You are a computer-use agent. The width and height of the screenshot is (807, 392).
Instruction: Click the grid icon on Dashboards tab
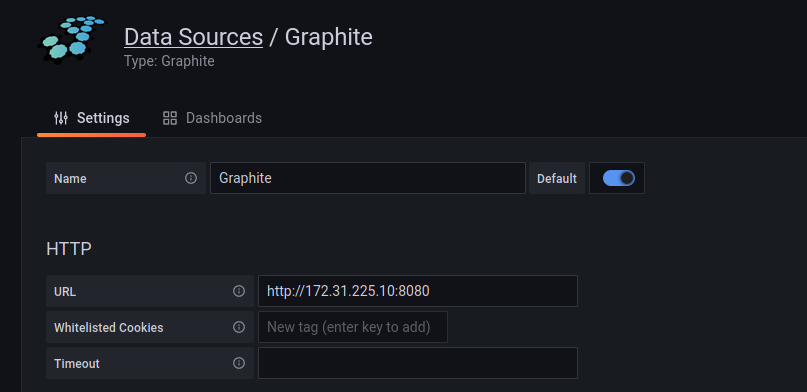pyautogui.click(x=170, y=118)
